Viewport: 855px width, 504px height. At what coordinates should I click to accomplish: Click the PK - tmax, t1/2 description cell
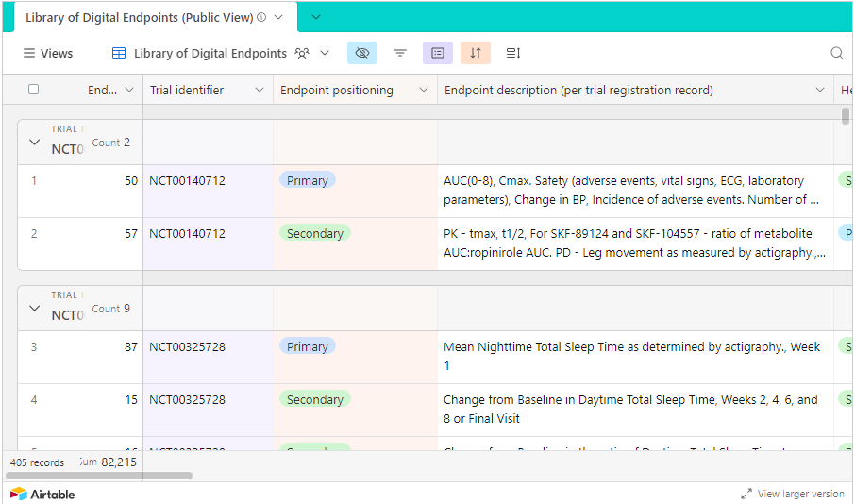pyautogui.click(x=635, y=244)
